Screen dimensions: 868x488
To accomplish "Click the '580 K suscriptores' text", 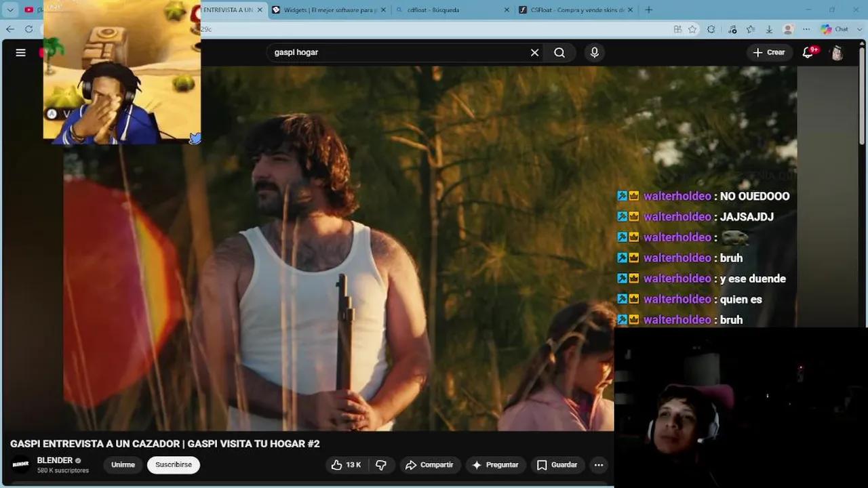I will pyautogui.click(x=63, y=470).
